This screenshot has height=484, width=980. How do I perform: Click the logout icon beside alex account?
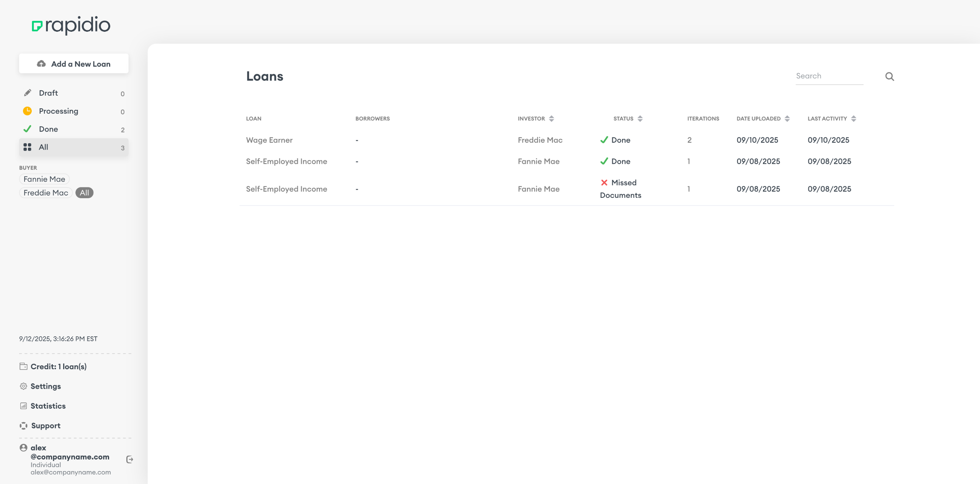point(130,460)
